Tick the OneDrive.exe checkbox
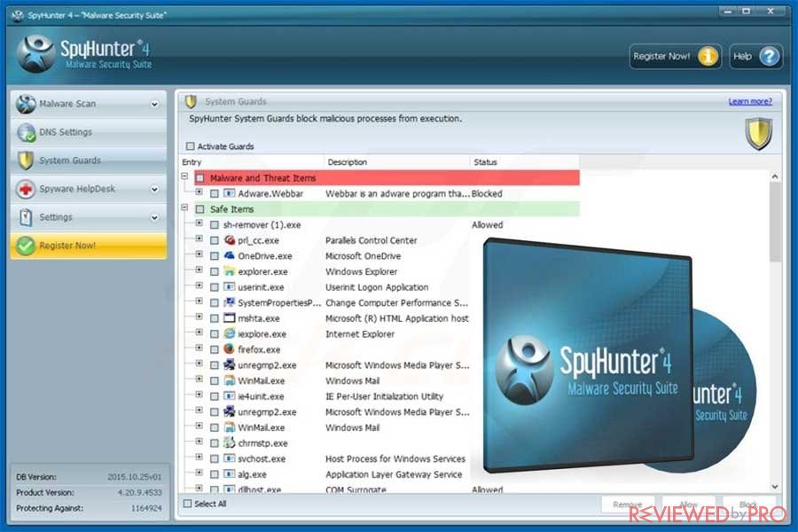798x532 pixels. [215, 256]
